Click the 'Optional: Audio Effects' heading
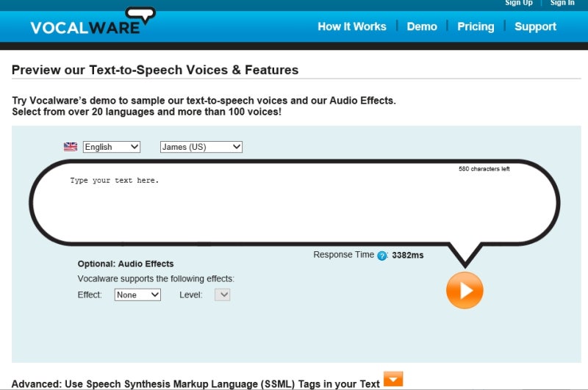Screen dimensions: 588x390 coord(126,264)
